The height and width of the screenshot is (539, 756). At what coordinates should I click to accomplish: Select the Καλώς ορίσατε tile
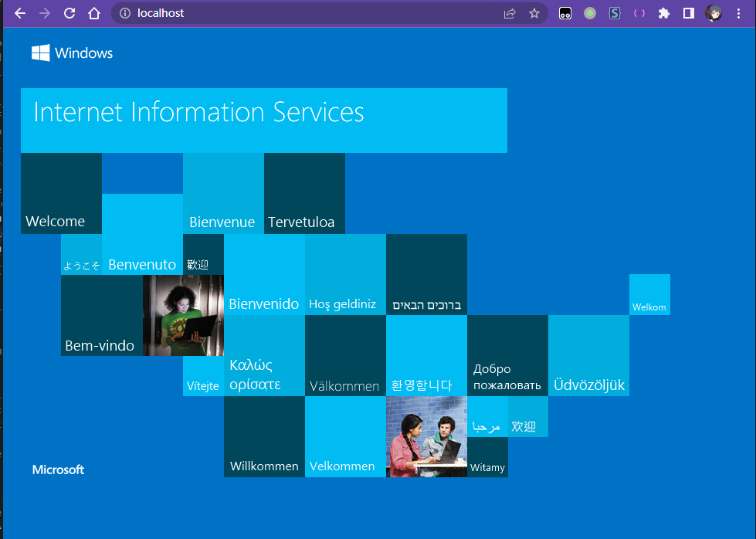[264, 356]
